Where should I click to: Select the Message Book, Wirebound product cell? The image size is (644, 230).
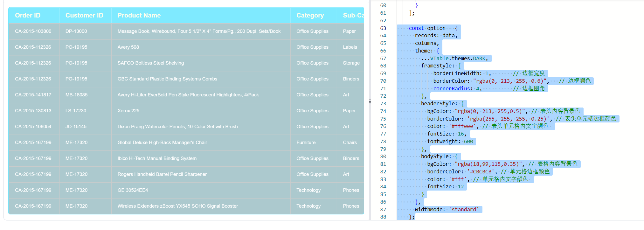tap(201, 31)
